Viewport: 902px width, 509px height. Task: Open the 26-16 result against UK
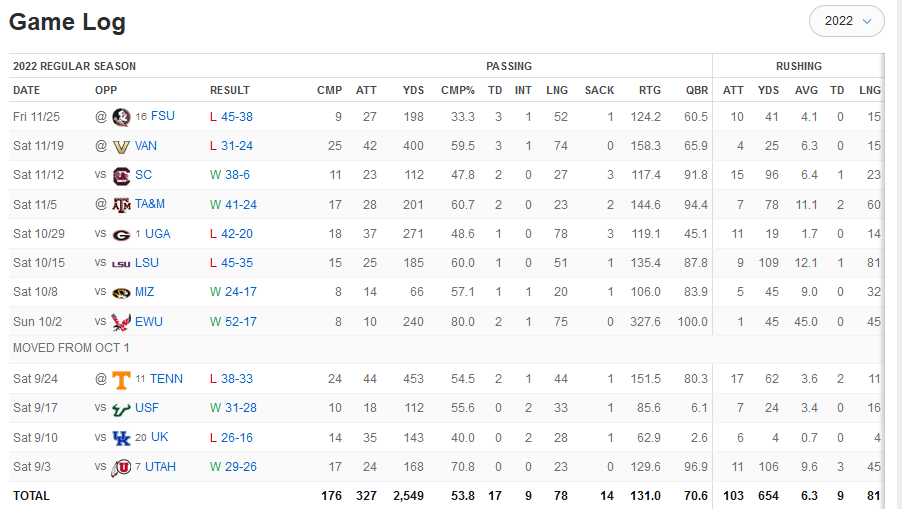tap(237, 438)
